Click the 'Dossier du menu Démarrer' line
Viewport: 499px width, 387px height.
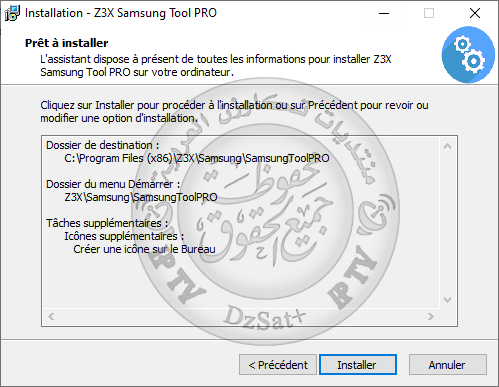point(113,184)
